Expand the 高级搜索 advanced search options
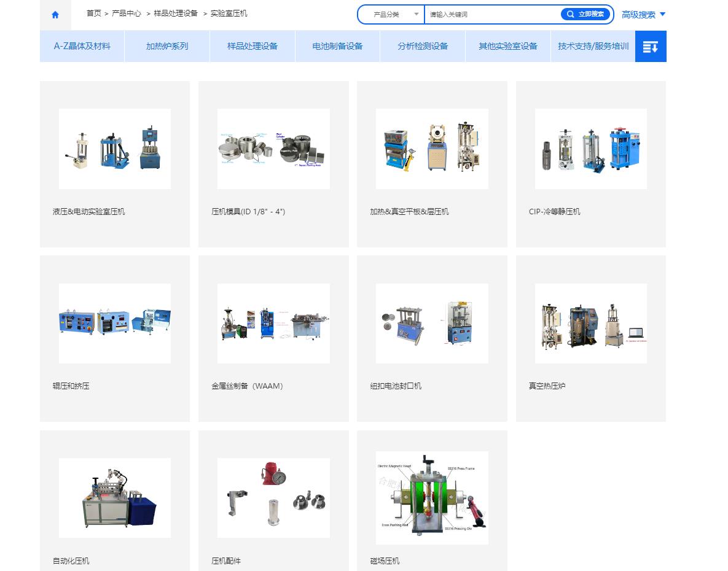 coord(643,15)
